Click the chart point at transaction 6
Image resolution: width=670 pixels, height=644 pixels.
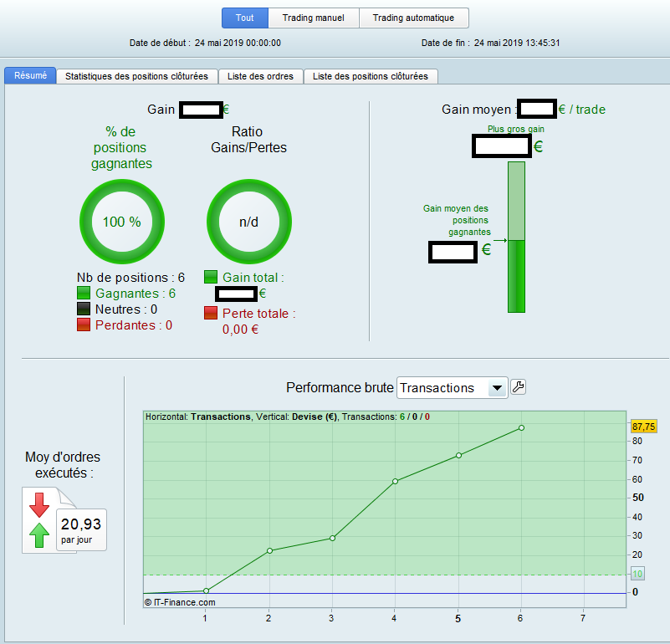pos(521,427)
